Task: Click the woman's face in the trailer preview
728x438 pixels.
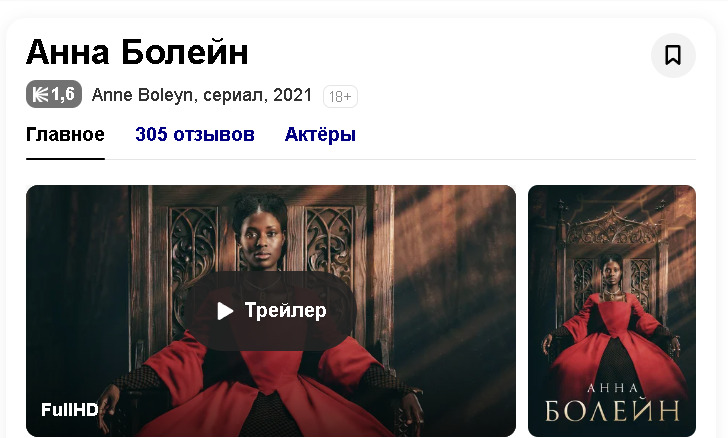Action: coord(260,239)
